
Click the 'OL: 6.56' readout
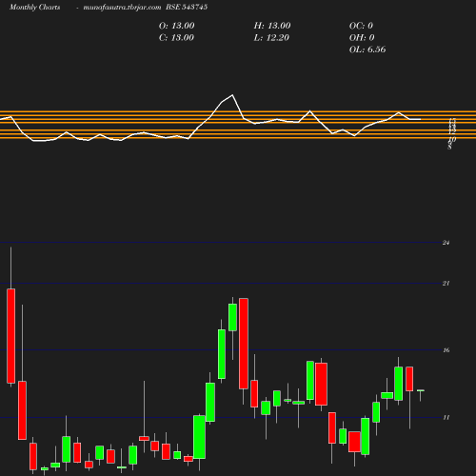click(367, 50)
